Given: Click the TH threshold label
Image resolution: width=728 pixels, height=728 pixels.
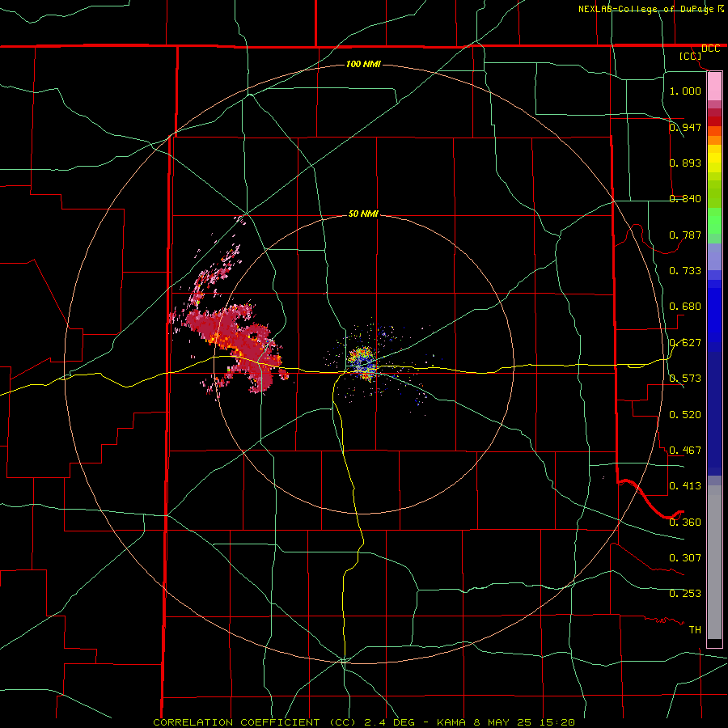Looking at the screenshot, I should click(695, 629).
